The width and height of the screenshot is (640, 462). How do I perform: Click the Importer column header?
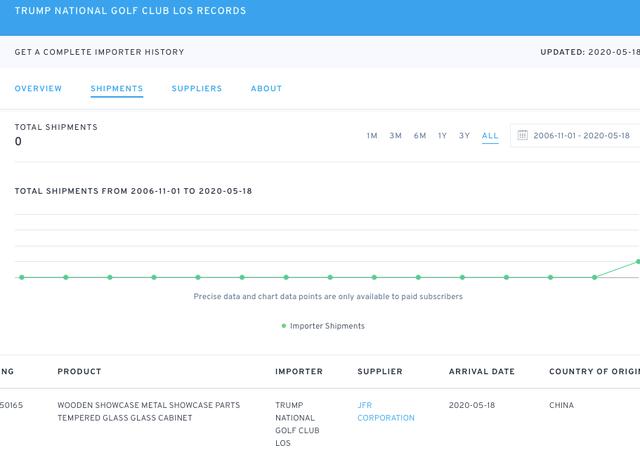coord(299,371)
